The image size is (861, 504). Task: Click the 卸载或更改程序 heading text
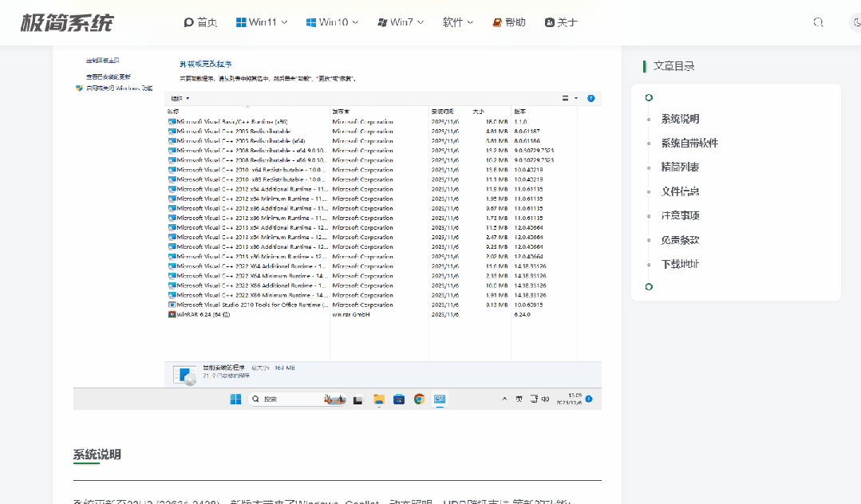pos(205,65)
